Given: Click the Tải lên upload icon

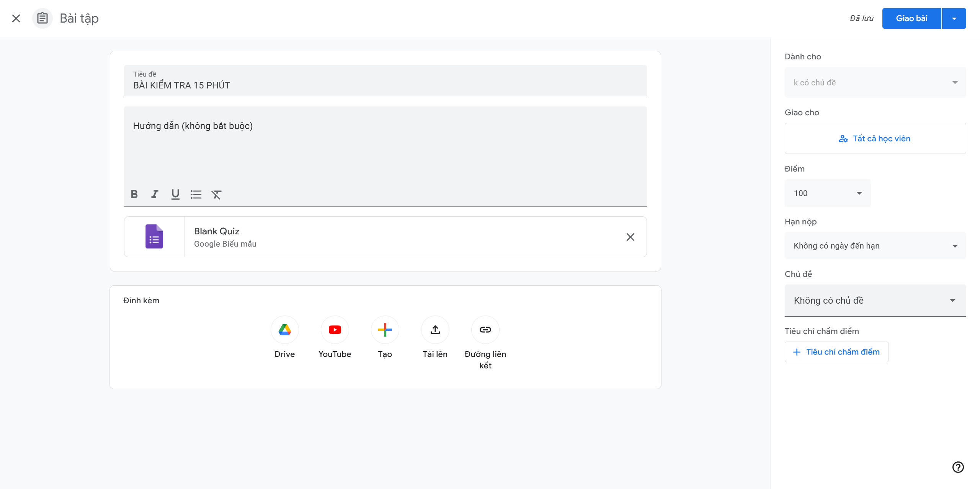Looking at the screenshot, I should 435,330.
